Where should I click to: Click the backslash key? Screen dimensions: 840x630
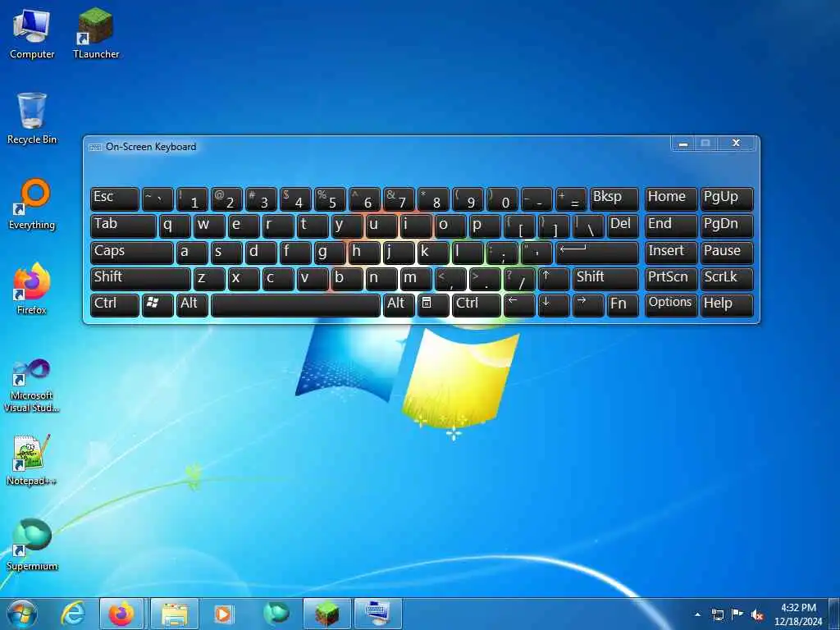[x=588, y=226]
